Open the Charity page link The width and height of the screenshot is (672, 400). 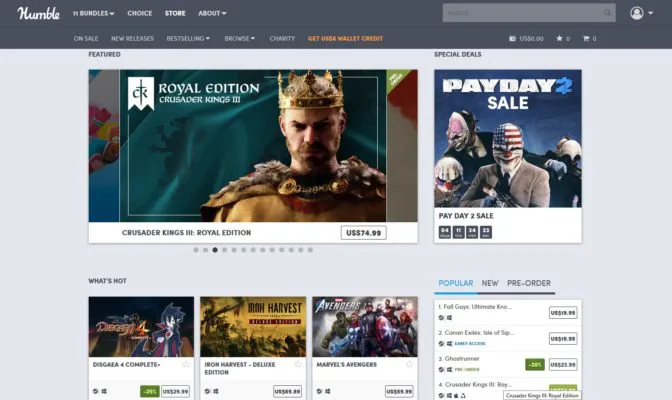282,39
